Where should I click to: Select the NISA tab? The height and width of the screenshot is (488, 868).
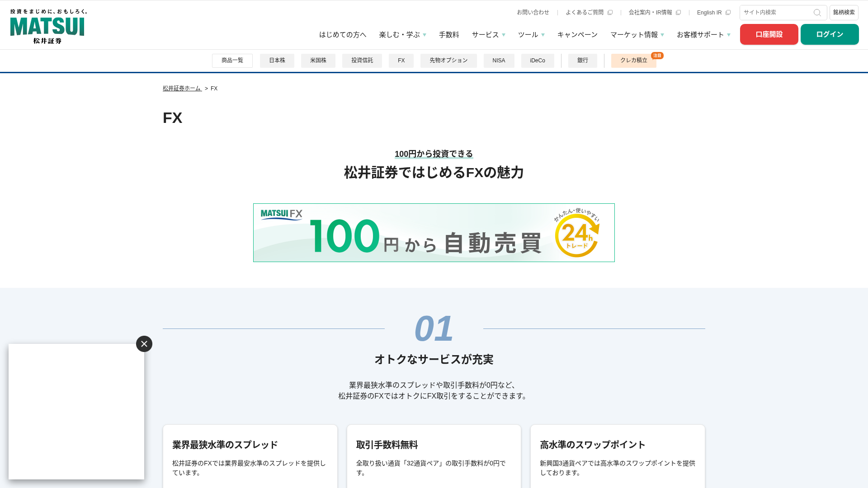tap(499, 61)
